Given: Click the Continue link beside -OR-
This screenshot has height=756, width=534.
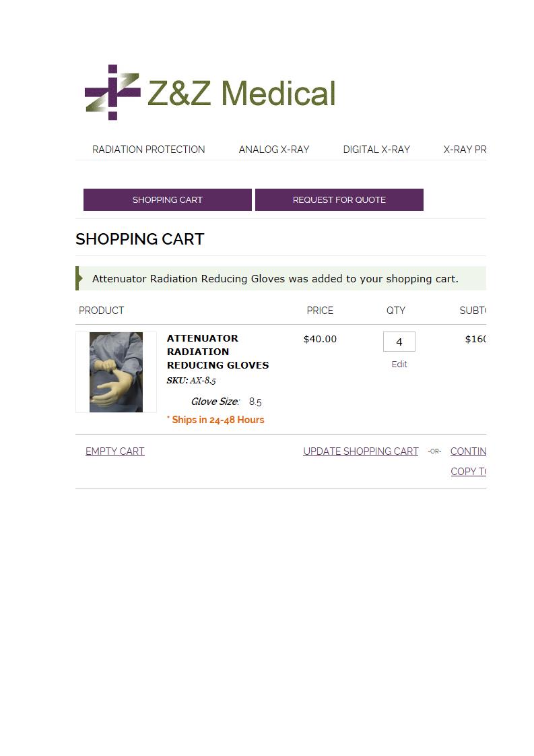Looking at the screenshot, I should [x=468, y=451].
